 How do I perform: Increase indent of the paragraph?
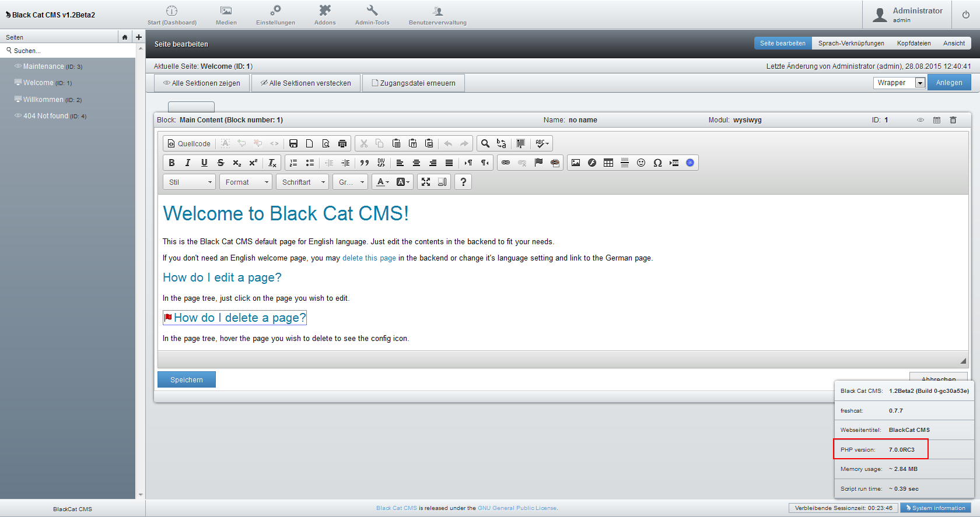click(345, 163)
